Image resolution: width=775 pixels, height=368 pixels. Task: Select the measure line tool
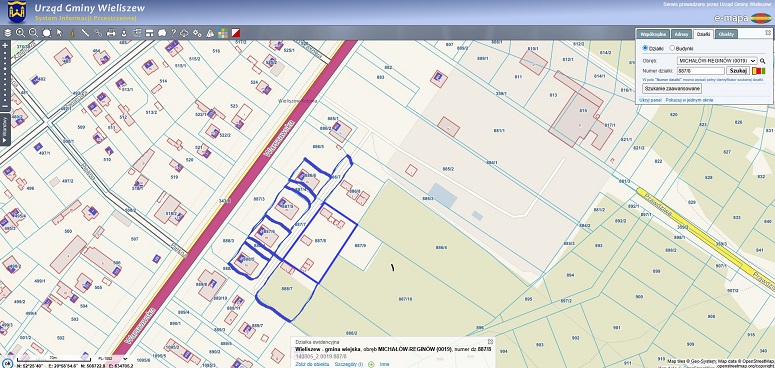click(x=85, y=33)
